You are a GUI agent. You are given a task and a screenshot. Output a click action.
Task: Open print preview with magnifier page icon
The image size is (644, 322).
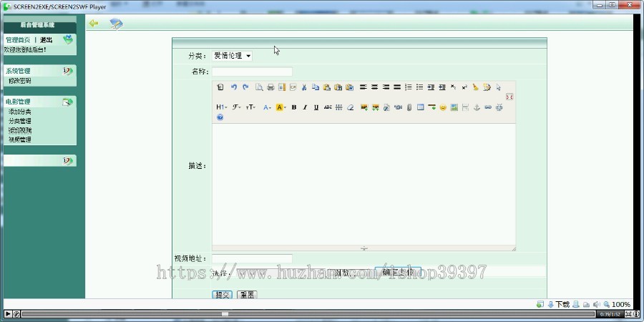coord(259,87)
